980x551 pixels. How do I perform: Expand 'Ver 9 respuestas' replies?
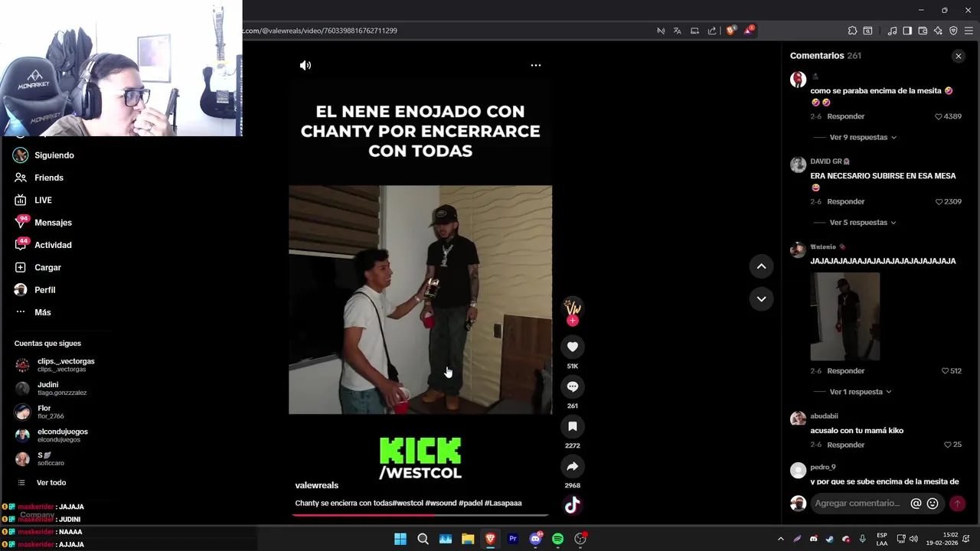pos(863,137)
